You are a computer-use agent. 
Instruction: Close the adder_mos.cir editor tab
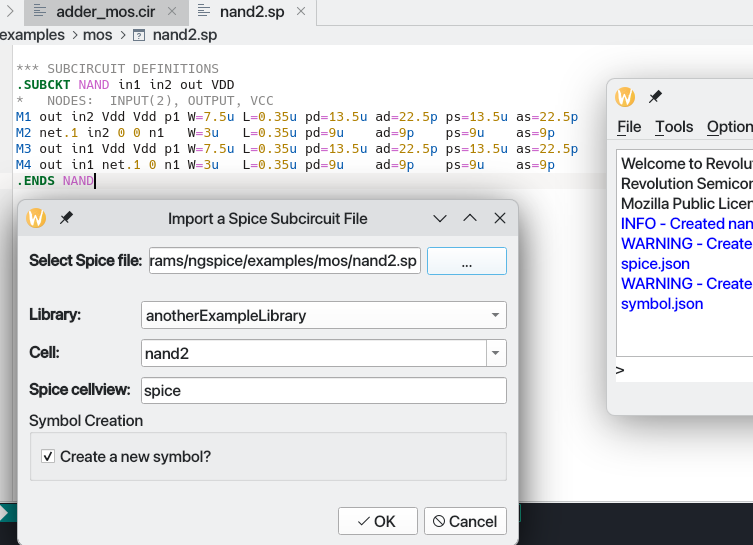pyautogui.click(x=172, y=12)
